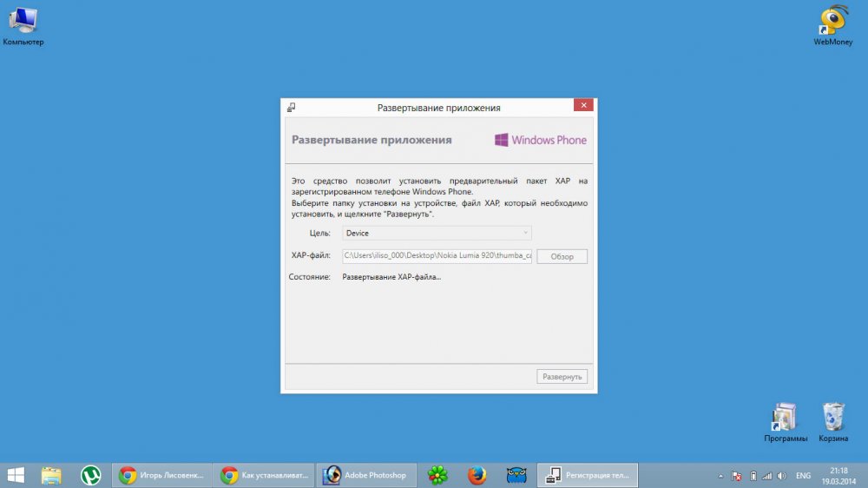Open the Компьютер desktop icon

click(x=23, y=25)
